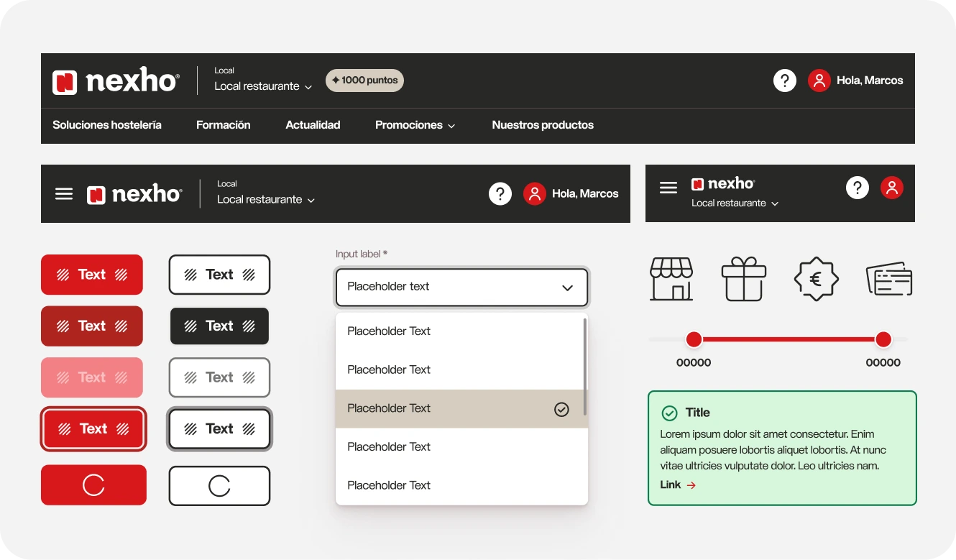Follow the Link in the green alert
The height and width of the screenshot is (560, 956).
pos(678,485)
